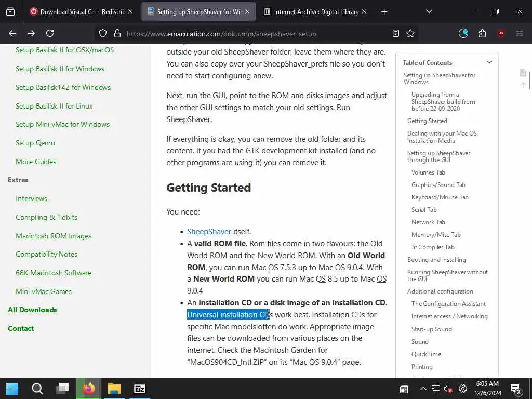Viewport: 532px width, 399px height.
Task: Jump to QuickTime section
Action: coord(426,354)
